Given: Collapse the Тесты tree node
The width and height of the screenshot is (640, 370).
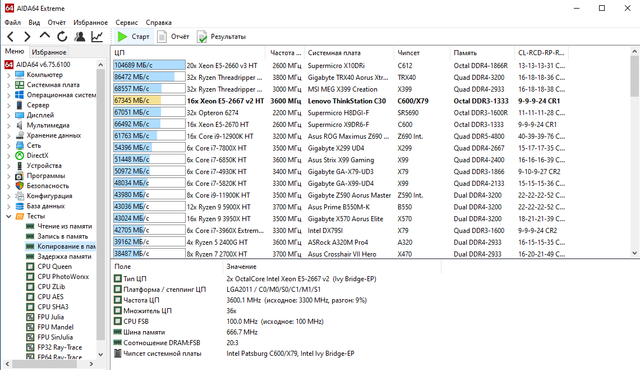Looking at the screenshot, I should point(9,216).
